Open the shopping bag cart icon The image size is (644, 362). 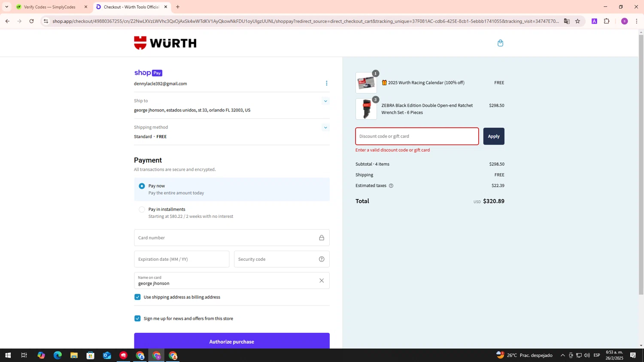[500, 43]
